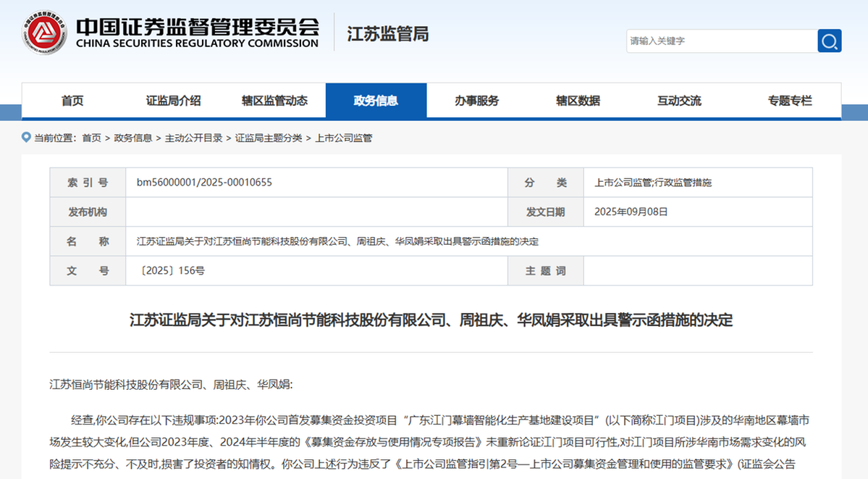Click the search magnifier button
The height and width of the screenshot is (479, 868).
point(829,41)
